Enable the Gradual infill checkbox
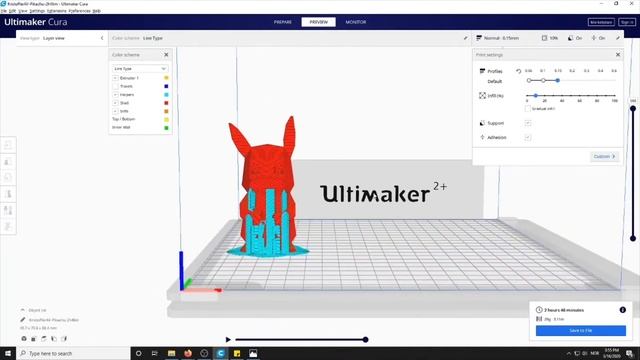 tap(528, 109)
